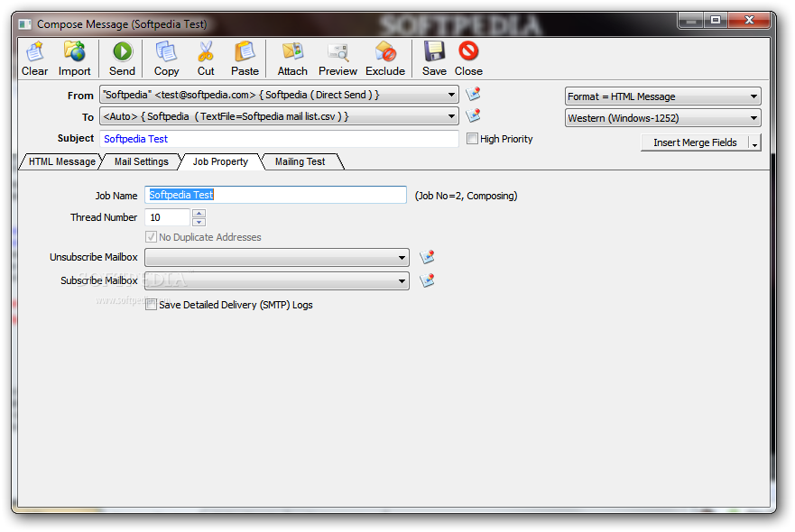The height and width of the screenshot is (532, 795).
Task: Check Save Detailed Delivery (SMTP) Logs
Action: coord(151,305)
